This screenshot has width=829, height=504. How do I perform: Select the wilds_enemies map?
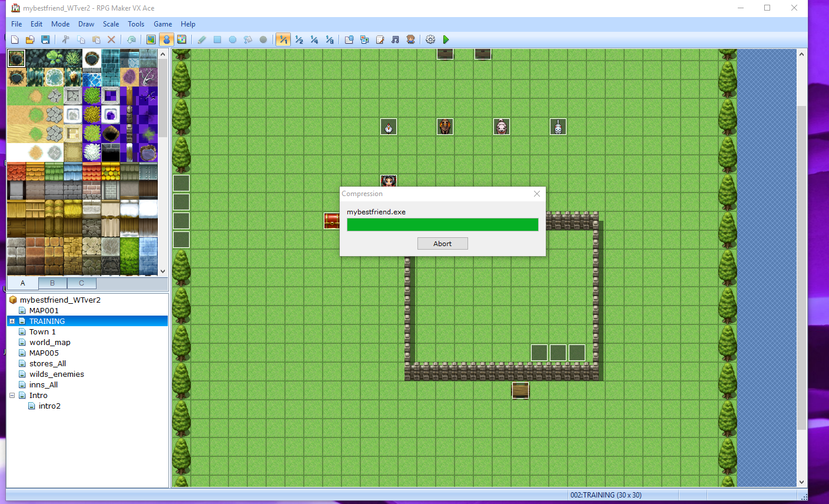(x=57, y=374)
